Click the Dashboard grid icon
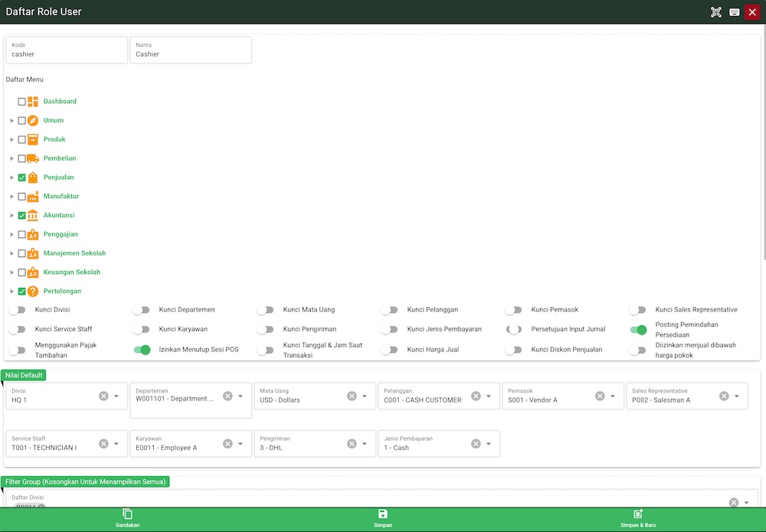This screenshot has width=766, height=532. (x=31, y=101)
